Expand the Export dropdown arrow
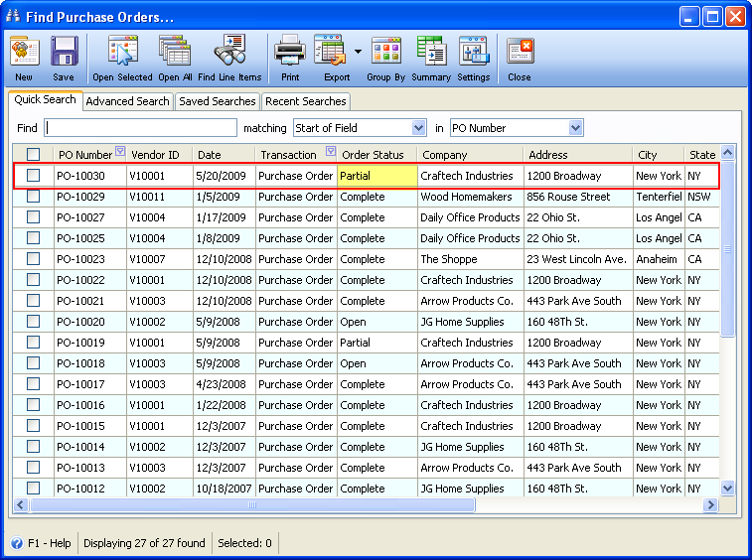Image resolution: width=752 pixels, height=560 pixels. pos(357,52)
